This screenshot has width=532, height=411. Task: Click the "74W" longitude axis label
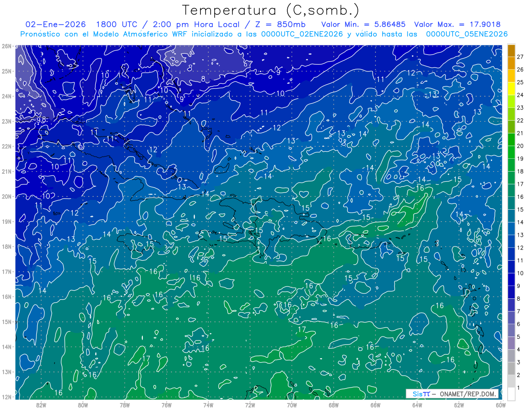208,404
